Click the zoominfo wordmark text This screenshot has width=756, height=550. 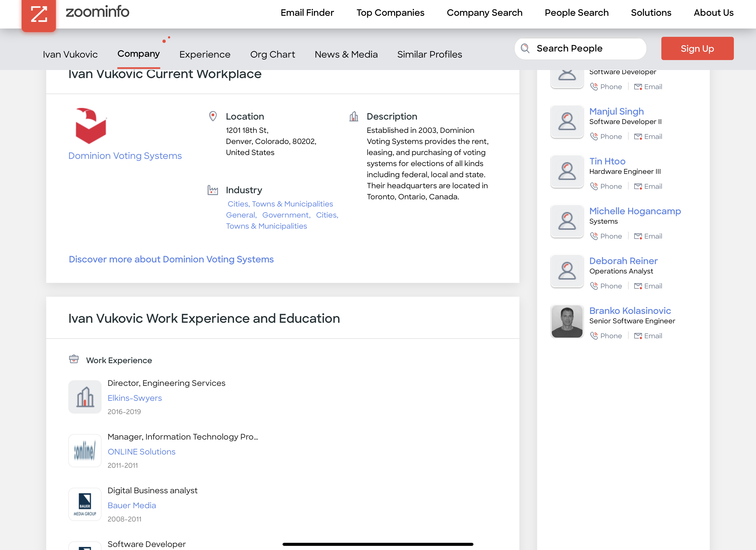click(x=97, y=12)
